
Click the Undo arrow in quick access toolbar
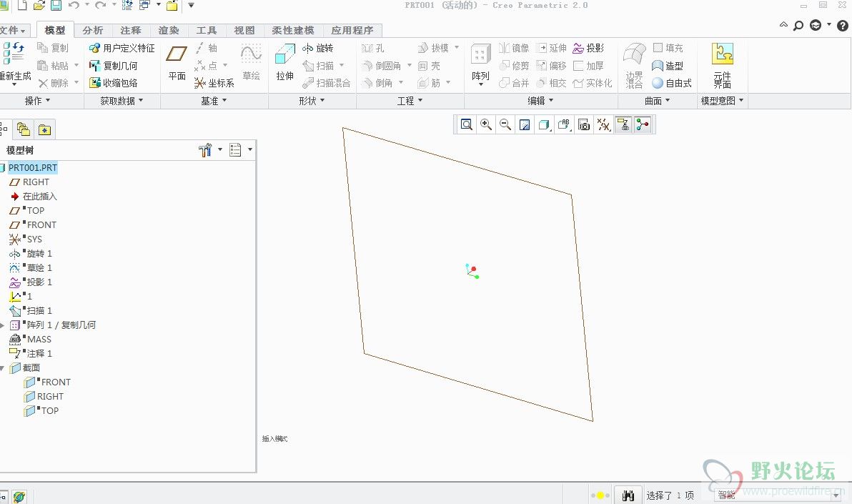[74, 6]
